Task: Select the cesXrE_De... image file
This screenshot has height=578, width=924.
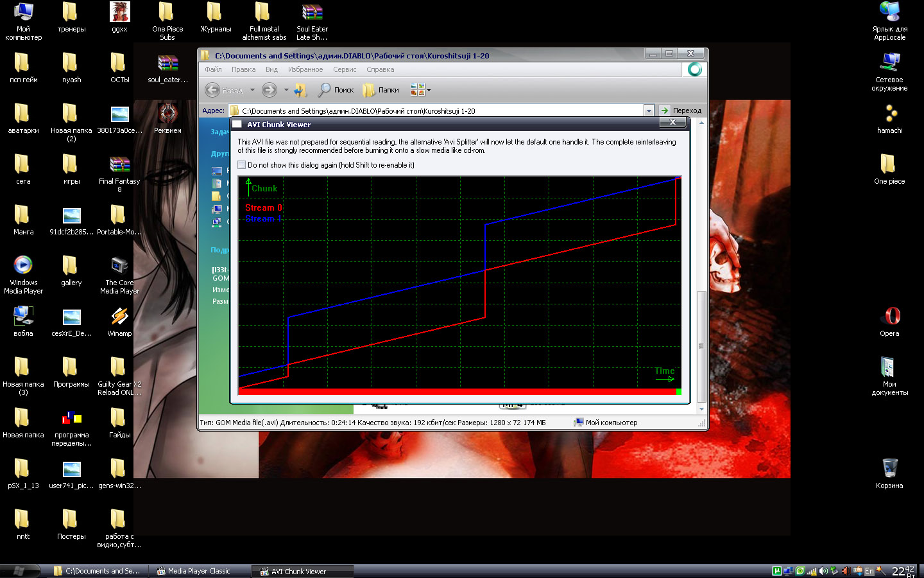Action: click(x=71, y=322)
